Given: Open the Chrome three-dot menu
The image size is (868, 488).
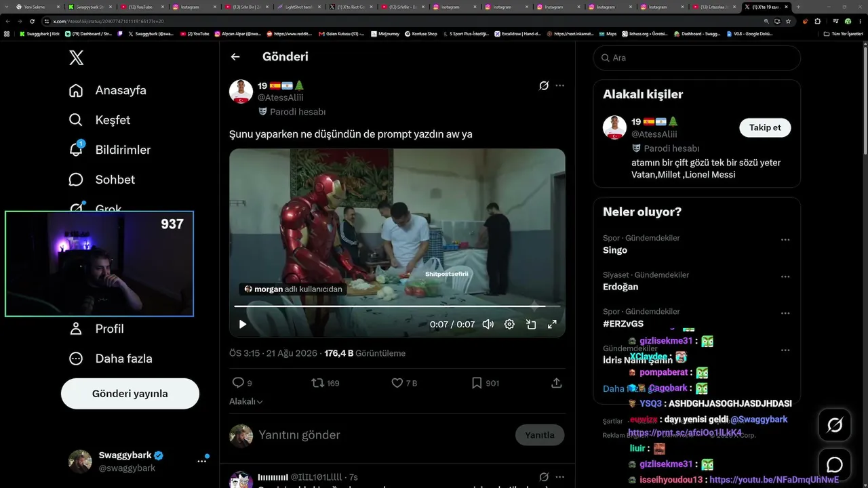Looking at the screenshot, I should [860, 21].
